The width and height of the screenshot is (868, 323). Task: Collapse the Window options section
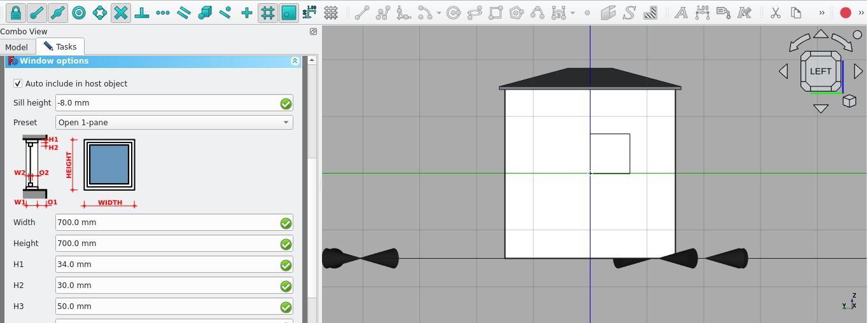coord(295,61)
